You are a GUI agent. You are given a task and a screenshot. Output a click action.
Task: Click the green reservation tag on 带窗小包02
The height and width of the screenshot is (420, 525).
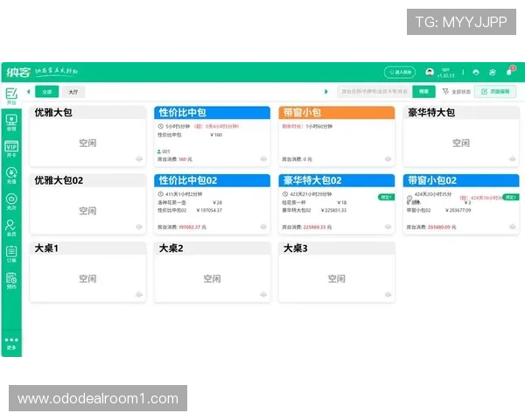pos(511,197)
